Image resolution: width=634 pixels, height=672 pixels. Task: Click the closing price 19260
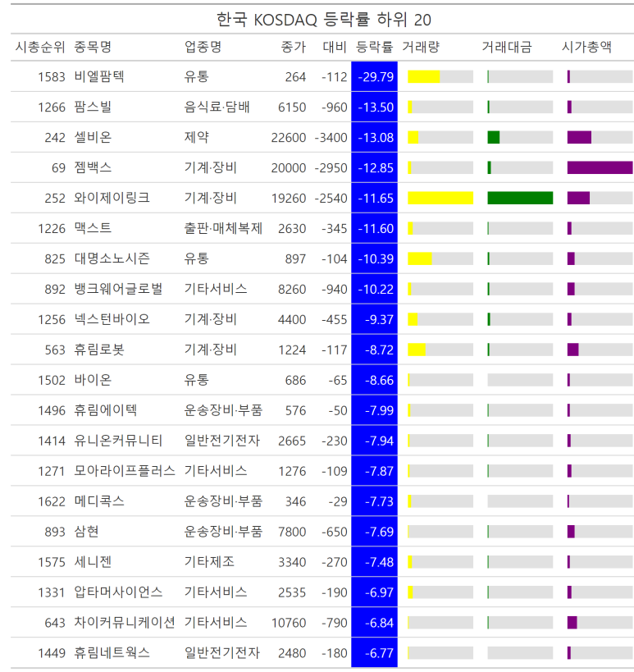(289, 199)
